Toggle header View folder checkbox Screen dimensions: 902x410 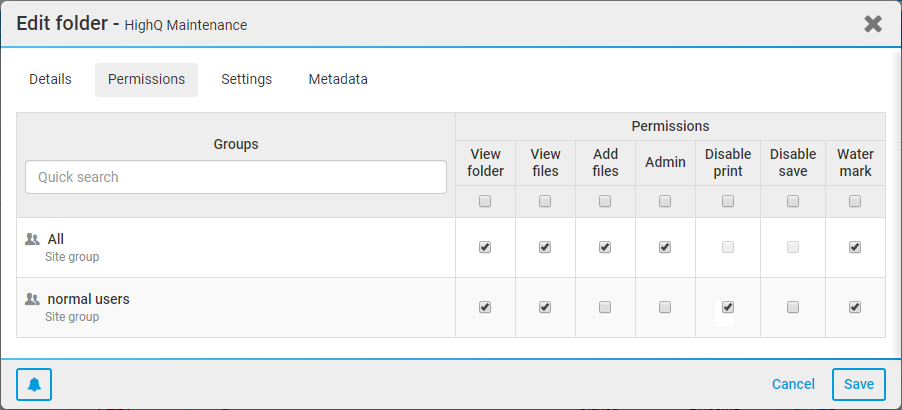tap(485, 201)
